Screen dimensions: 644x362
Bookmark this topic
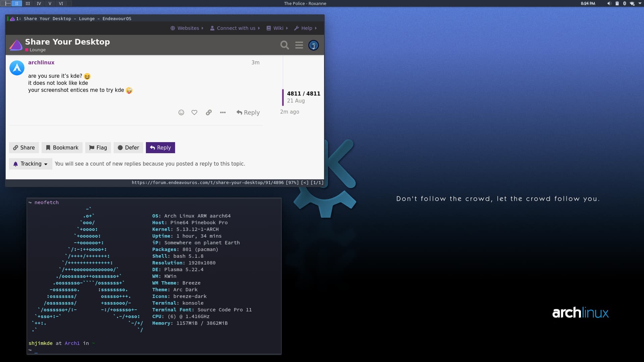click(62, 147)
